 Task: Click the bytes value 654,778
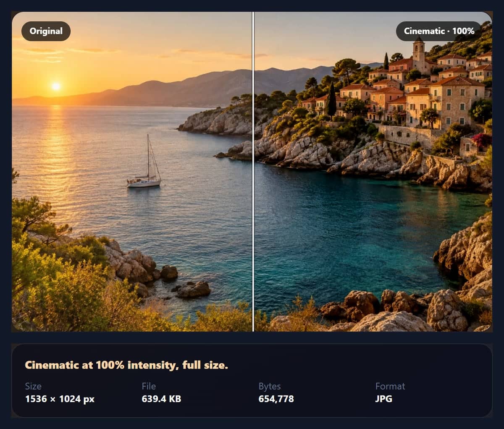[276, 399]
